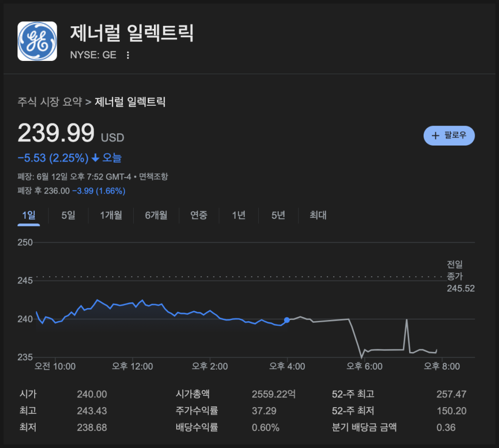
Task: Click the after-hours spike on the gray line
Action: click(x=407, y=320)
